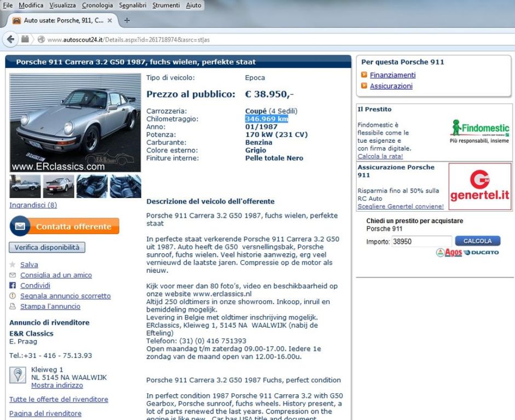Click the Condividi link

coord(35,285)
